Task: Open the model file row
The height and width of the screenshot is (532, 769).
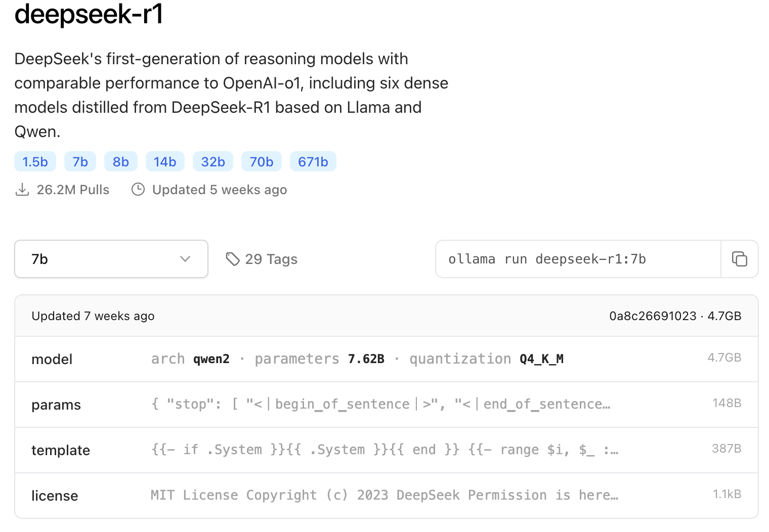Action: 386,359
